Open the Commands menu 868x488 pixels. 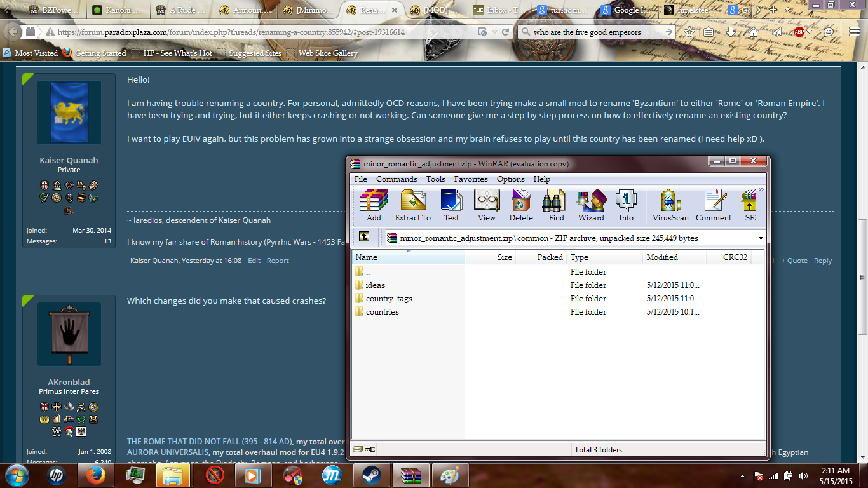point(397,179)
